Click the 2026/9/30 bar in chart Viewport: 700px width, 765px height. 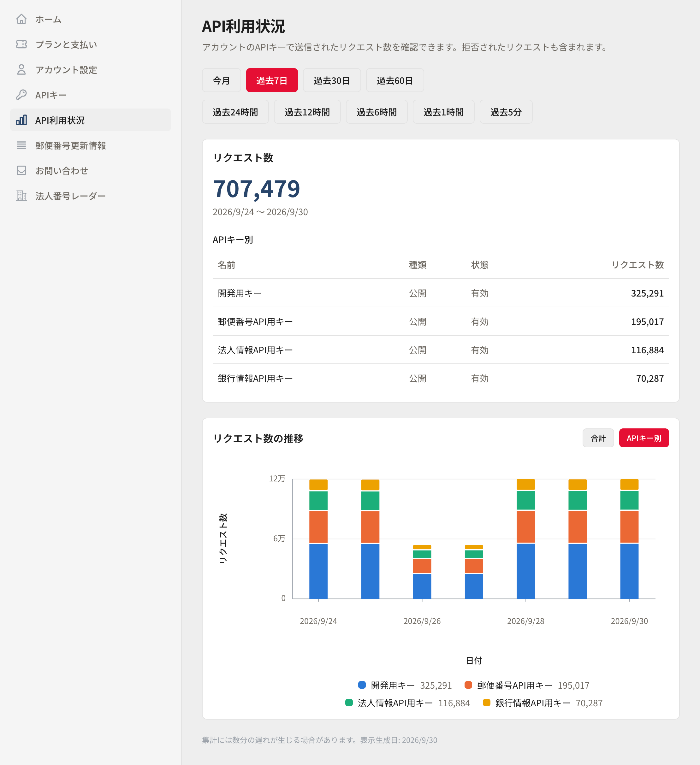pos(629,539)
